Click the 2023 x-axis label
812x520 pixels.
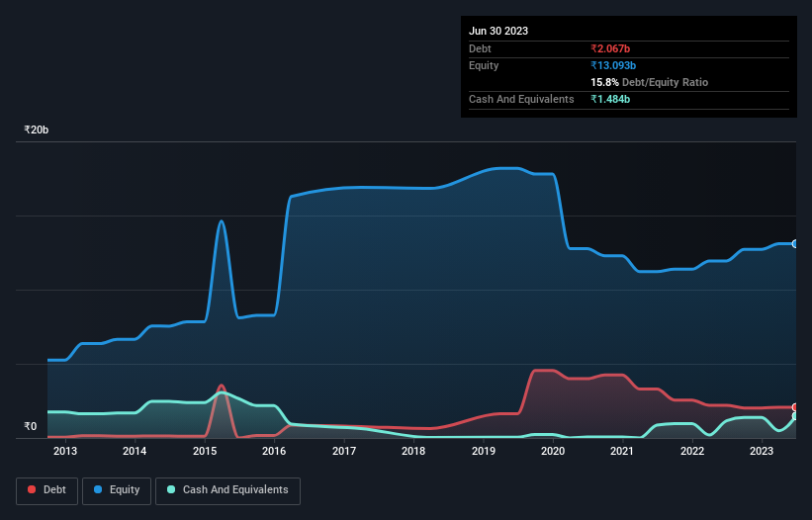[762, 451]
